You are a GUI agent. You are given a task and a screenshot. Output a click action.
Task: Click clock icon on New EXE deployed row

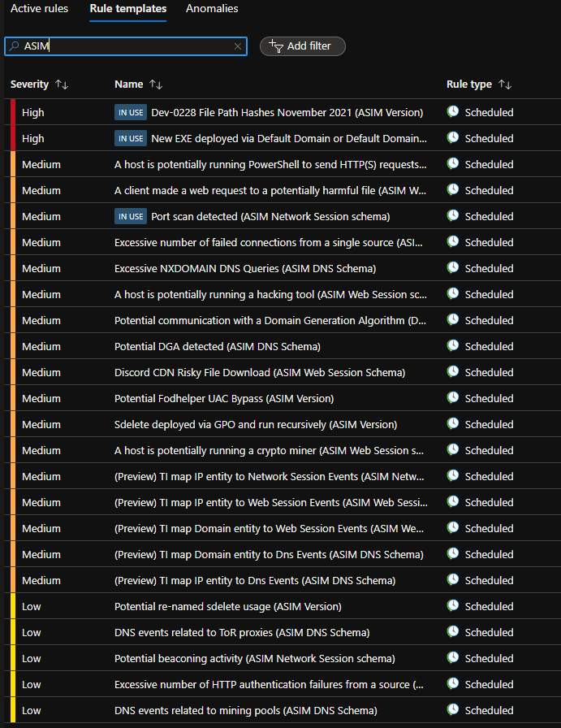(x=453, y=137)
